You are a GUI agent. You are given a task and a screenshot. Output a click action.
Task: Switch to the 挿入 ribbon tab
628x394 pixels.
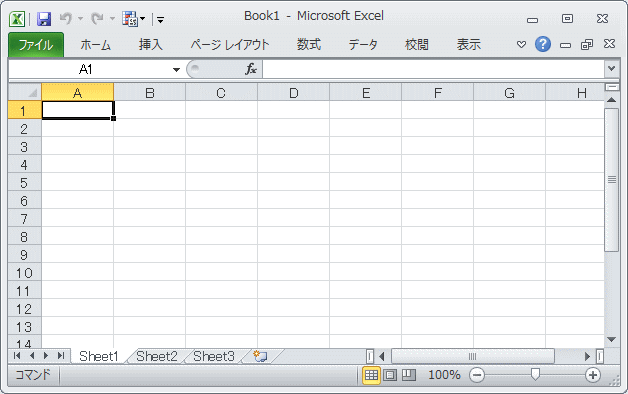tap(151, 45)
